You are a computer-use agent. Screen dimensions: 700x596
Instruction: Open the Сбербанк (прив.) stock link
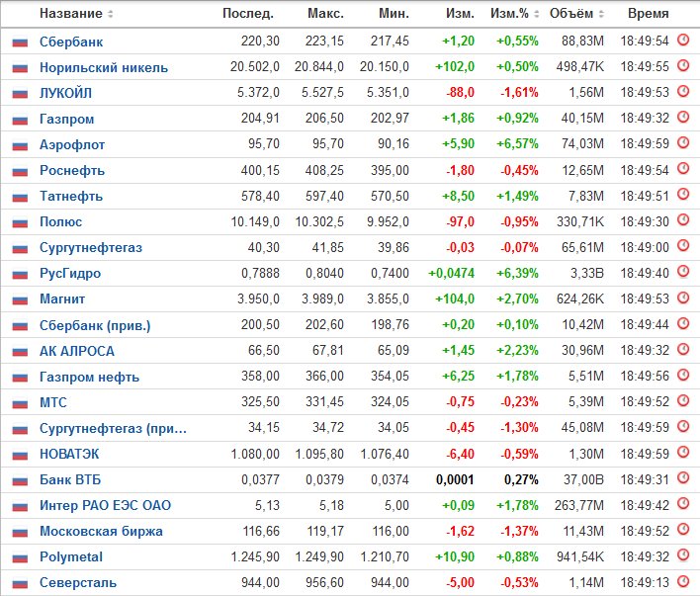[95, 325]
